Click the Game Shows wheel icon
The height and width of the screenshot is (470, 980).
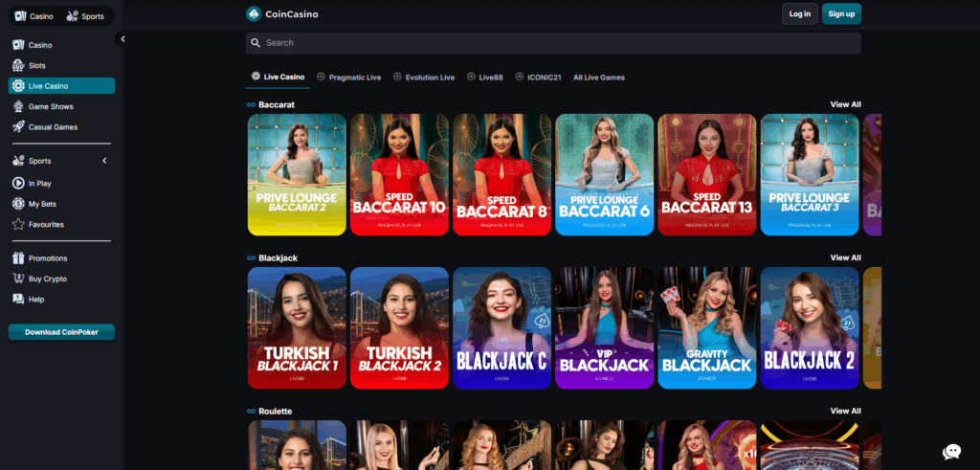coord(18,107)
